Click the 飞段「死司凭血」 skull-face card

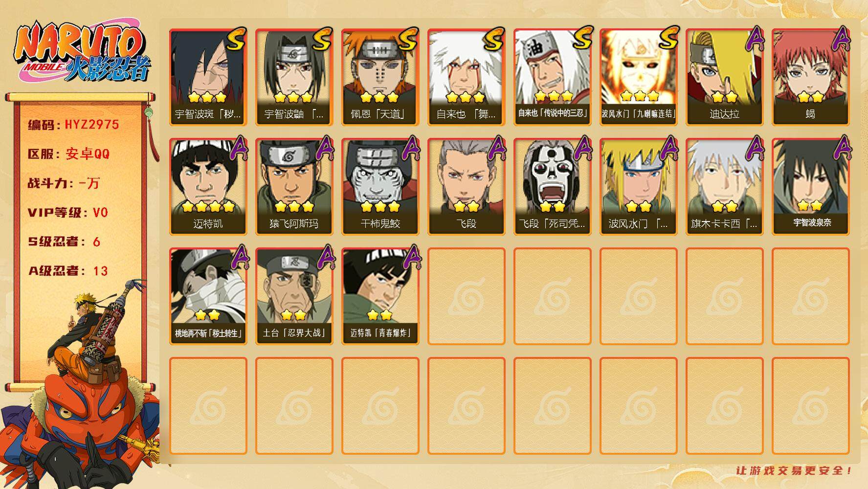click(552, 187)
